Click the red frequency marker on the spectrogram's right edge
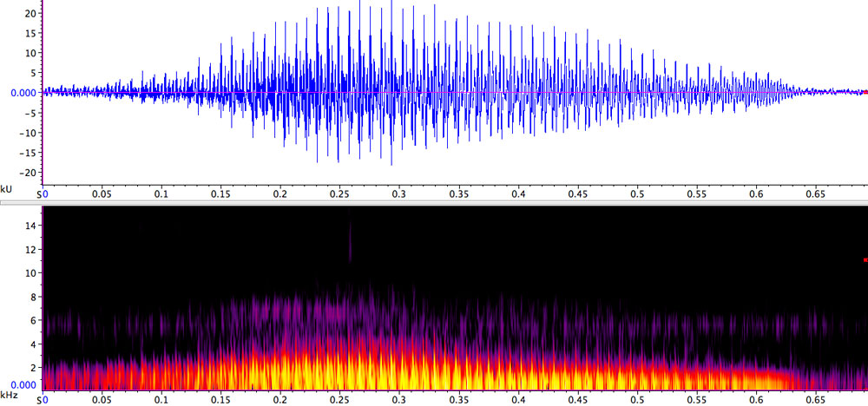Image resolution: width=868 pixels, height=406 pixels. tap(865, 259)
